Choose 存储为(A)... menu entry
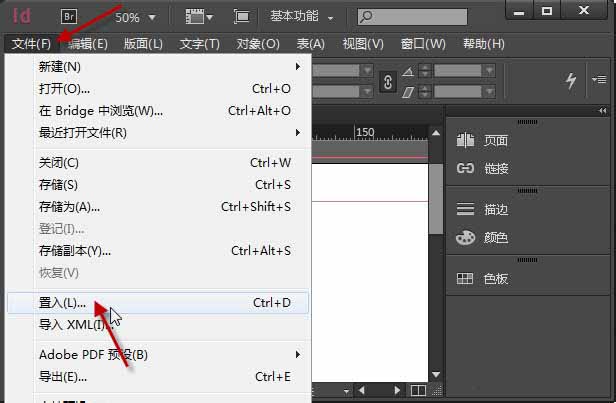 [158, 207]
